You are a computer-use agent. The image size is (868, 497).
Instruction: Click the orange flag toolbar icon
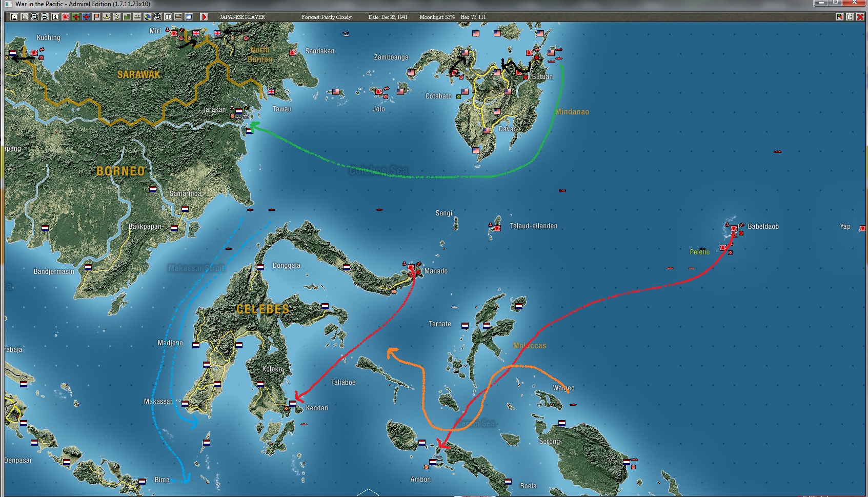coord(96,17)
